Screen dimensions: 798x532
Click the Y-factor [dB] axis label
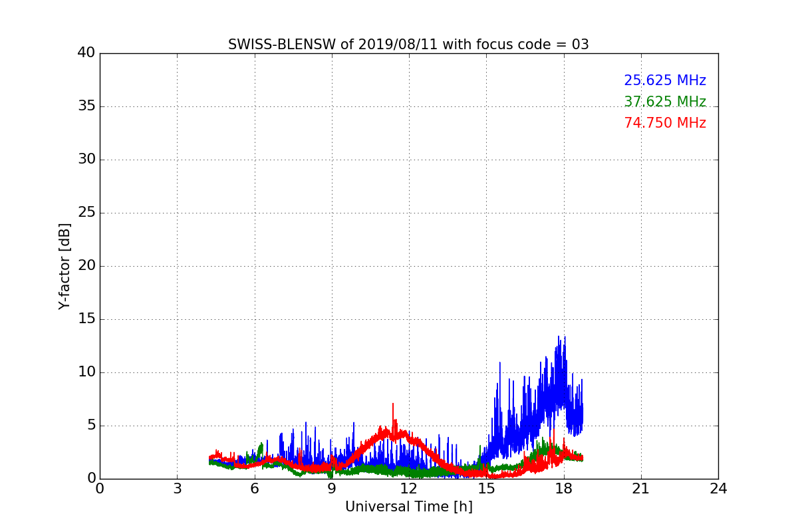point(65,266)
